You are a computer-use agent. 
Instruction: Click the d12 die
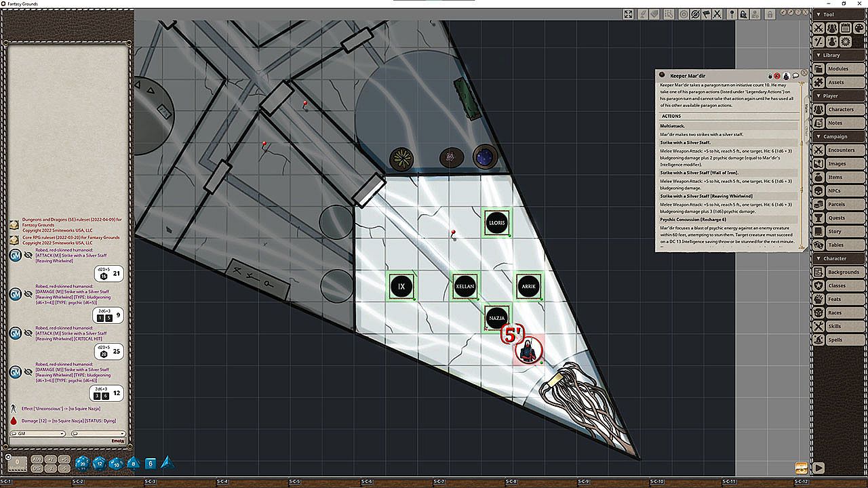pos(100,464)
